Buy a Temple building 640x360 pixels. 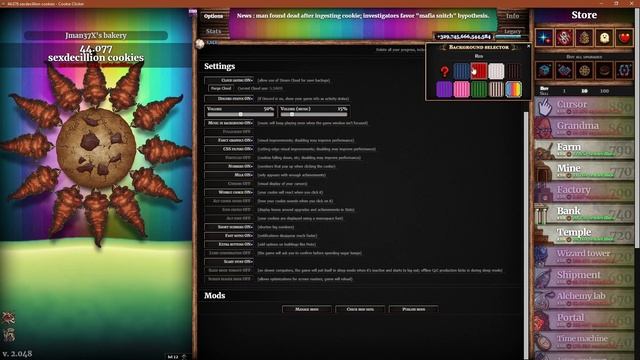pyautogui.click(x=584, y=235)
